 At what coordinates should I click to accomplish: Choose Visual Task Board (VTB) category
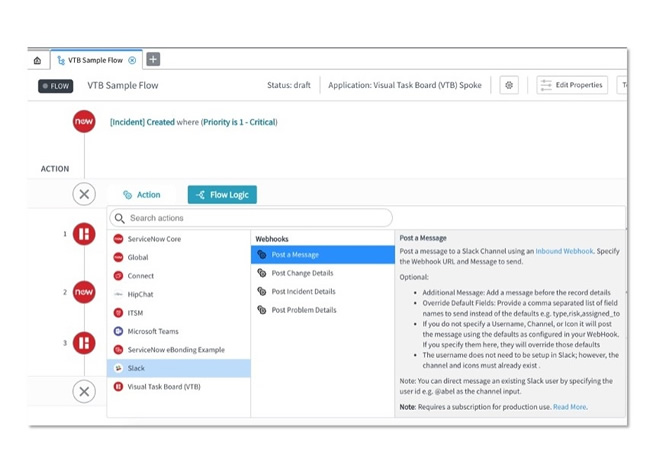click(179, 387)
